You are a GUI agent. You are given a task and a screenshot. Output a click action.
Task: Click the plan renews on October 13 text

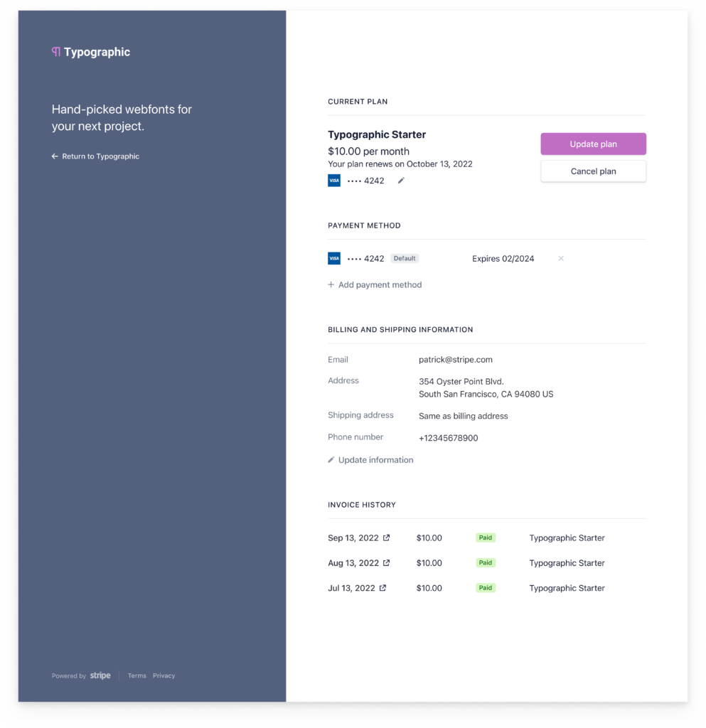(x=400, y=164)
